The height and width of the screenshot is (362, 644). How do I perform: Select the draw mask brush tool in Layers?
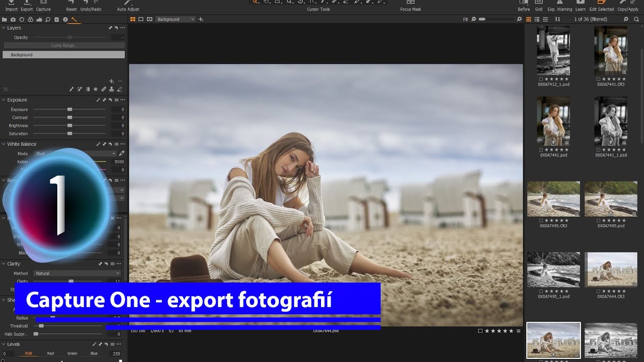pos(71,89)
